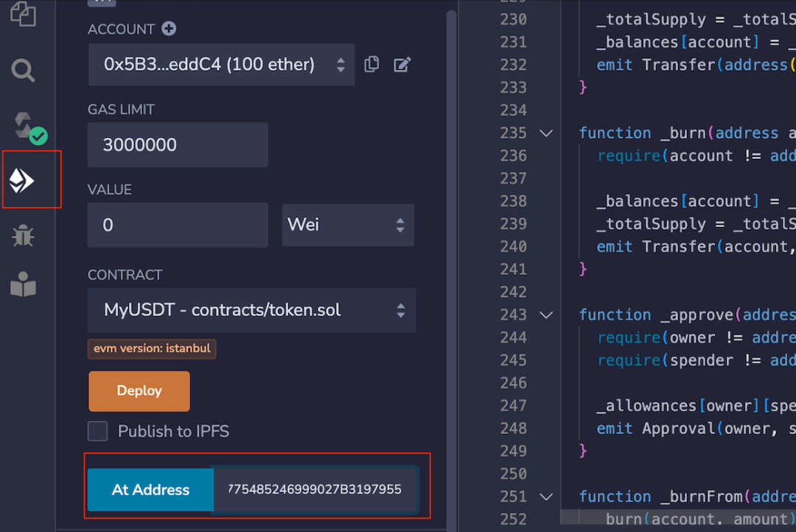
Task: Open the File explorer sidebar icon
Action: [x=23, y=15]
